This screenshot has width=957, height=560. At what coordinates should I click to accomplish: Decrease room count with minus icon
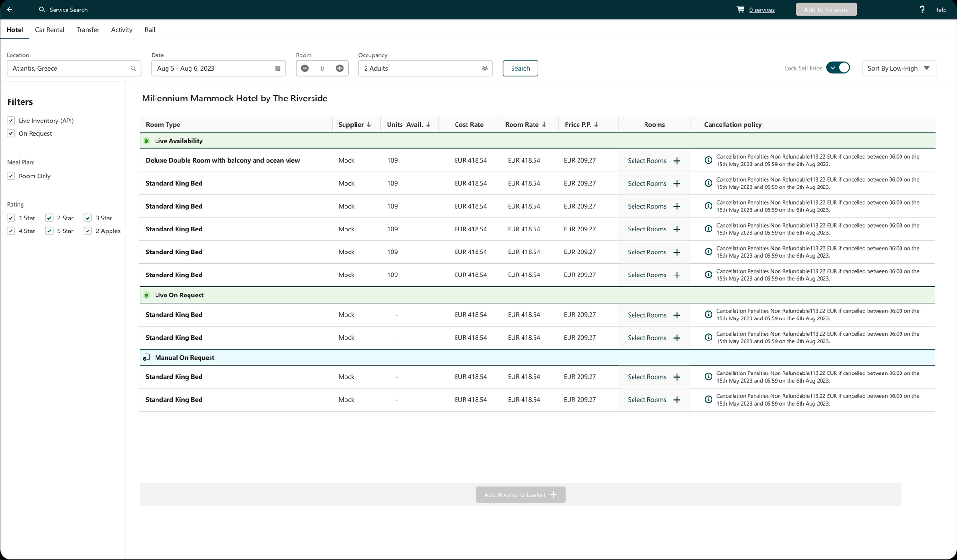(305, 68)
